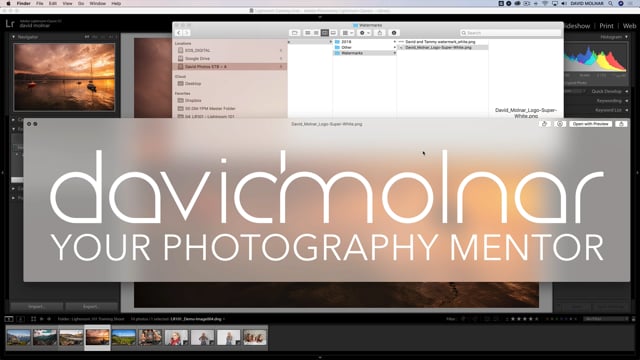Open the Help menu
The height and width of the screenshot is (360, 640).
coord(116,3)
